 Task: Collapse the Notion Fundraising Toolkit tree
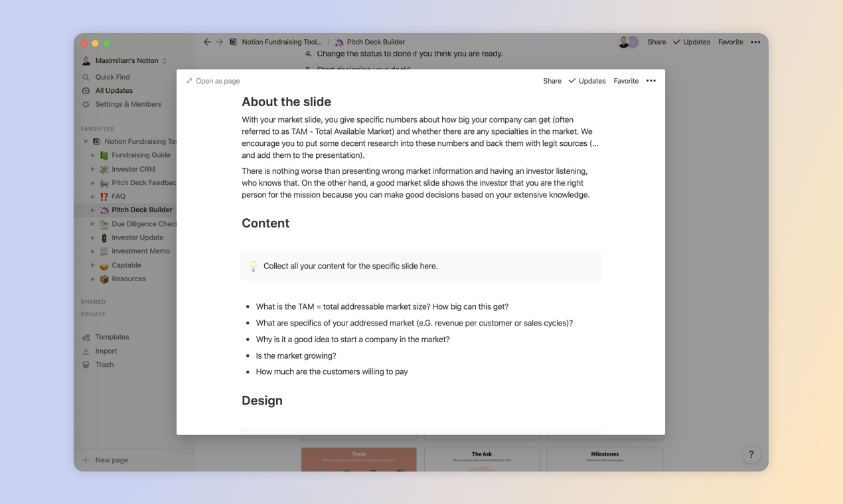click(86, 141)
